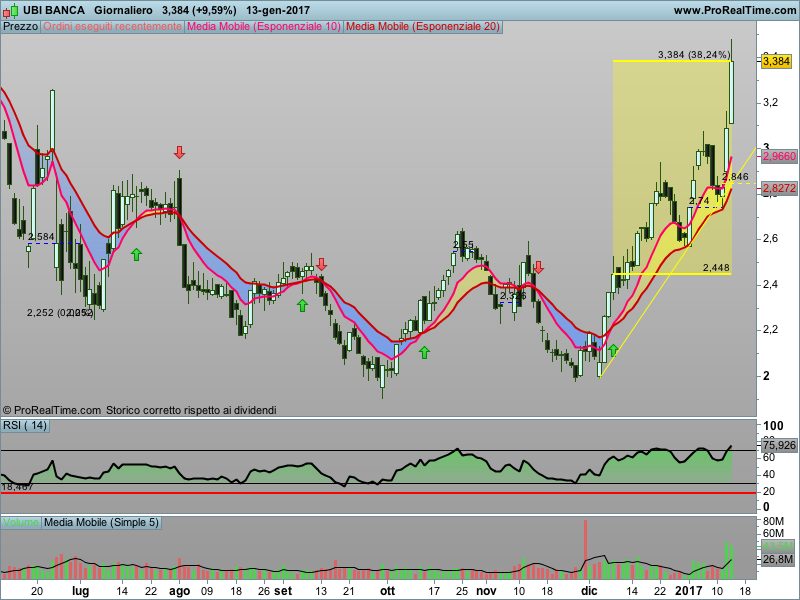Click the nov month label on time axis
800x600 pixels.
coord(486,591)
